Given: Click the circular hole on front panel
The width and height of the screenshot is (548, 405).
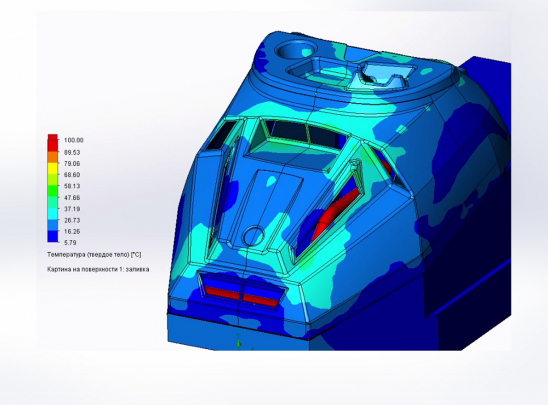Looking at the screenshot, I should [254, 236].
